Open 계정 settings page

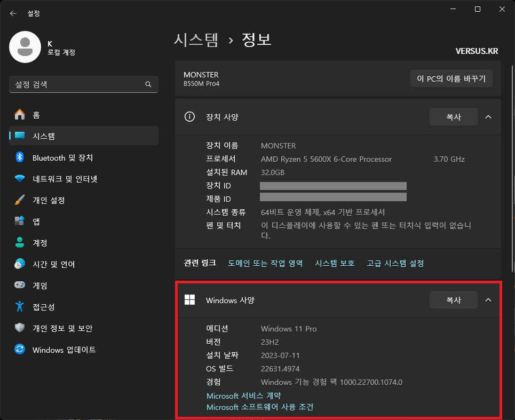click(84, 242)
